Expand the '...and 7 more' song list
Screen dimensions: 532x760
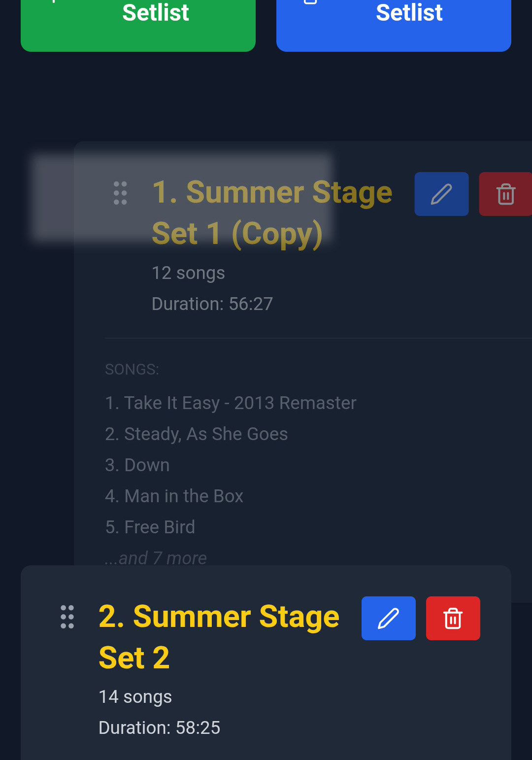(155, 557)
